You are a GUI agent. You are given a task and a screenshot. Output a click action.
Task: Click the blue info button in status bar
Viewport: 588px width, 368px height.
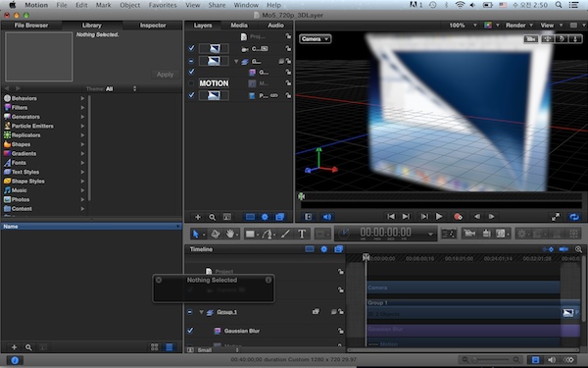click(15, 360)
